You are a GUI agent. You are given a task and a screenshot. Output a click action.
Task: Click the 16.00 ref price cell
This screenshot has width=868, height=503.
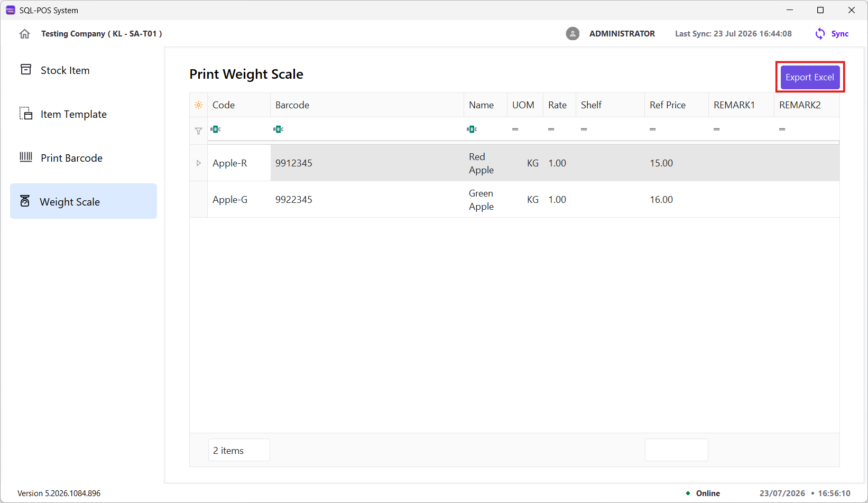[677, 200]
